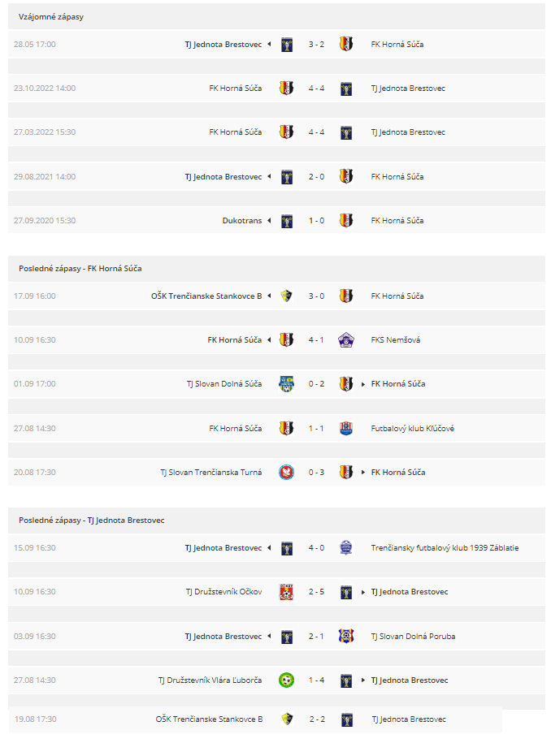Open the 3 - 2 match score on 28.05
551x756 pixels.
coord(316,45)
